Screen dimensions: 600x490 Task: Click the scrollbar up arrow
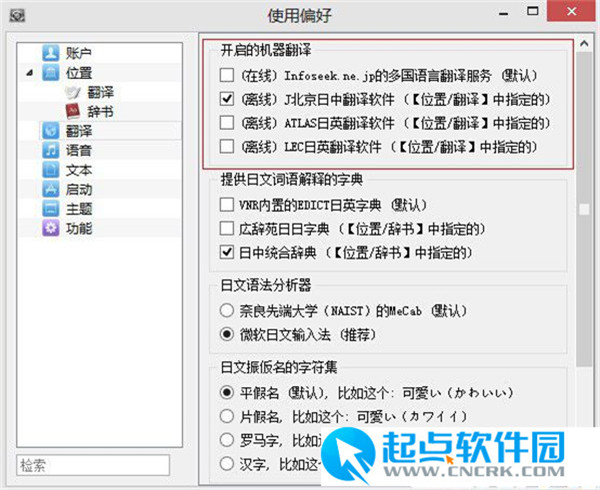coord(584,43)
